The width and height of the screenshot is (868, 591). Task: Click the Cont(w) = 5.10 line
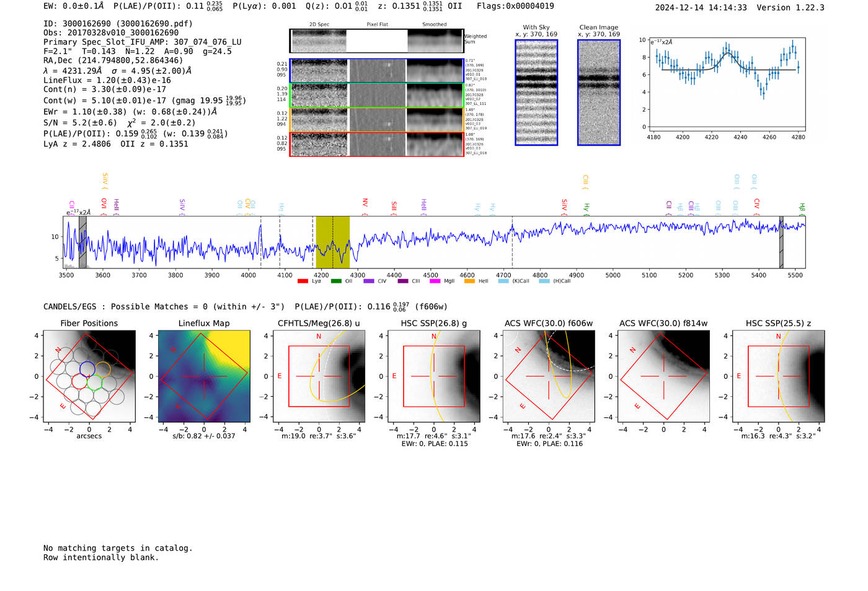[x=144, y=100]
